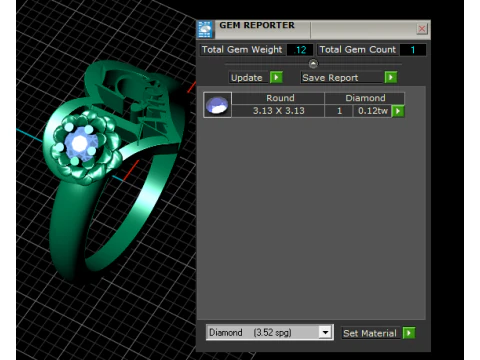The height and width of the screenshot is (360, 480).
Task: Click the Diamond material cell
Action: pos(365,98)
